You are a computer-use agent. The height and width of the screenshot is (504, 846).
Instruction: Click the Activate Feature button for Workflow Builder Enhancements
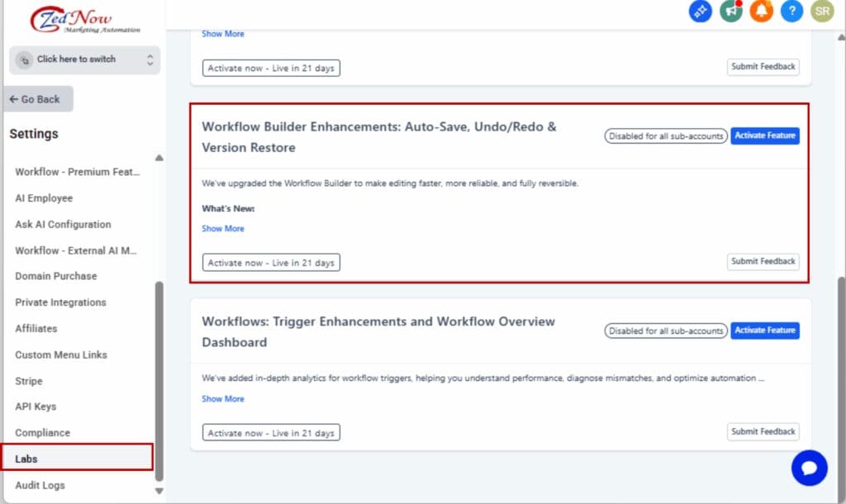point(765,136)
